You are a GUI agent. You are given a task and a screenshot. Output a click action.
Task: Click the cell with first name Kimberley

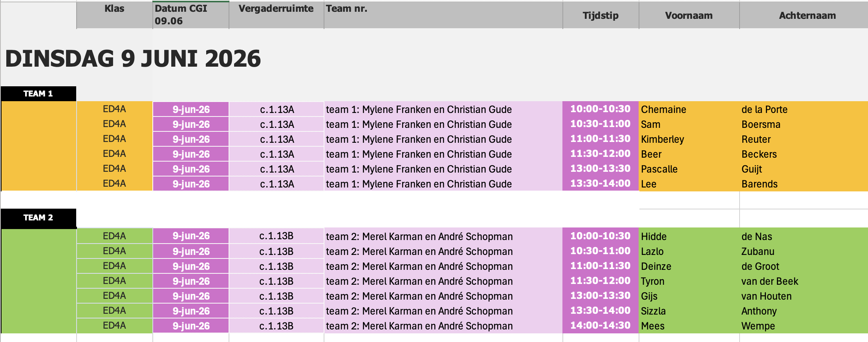[689, 139]
